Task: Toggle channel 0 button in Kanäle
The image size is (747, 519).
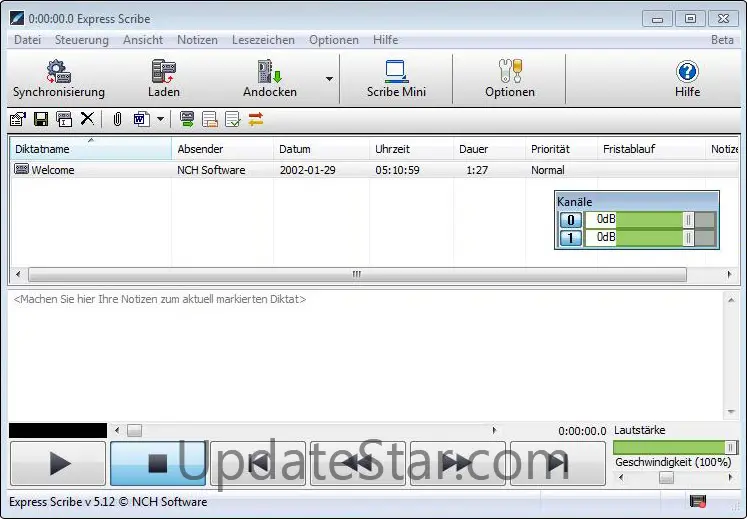Action: [x=571, y=220]
